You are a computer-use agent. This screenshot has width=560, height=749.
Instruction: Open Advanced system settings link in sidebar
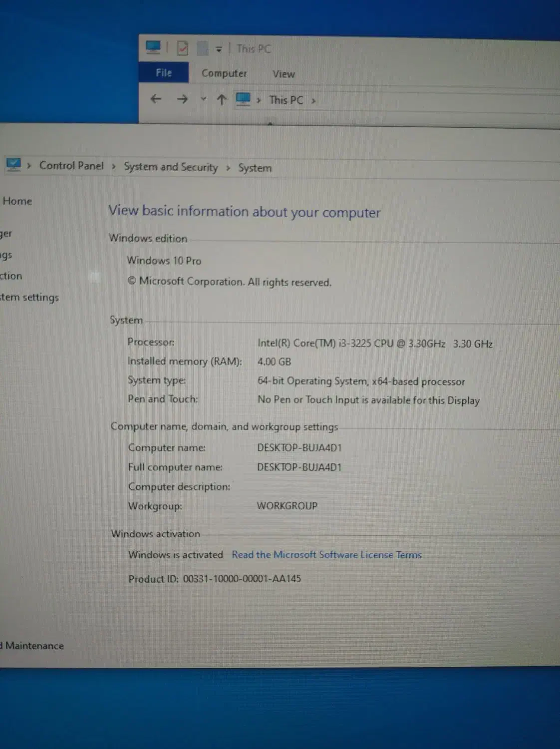click(29, 297)
